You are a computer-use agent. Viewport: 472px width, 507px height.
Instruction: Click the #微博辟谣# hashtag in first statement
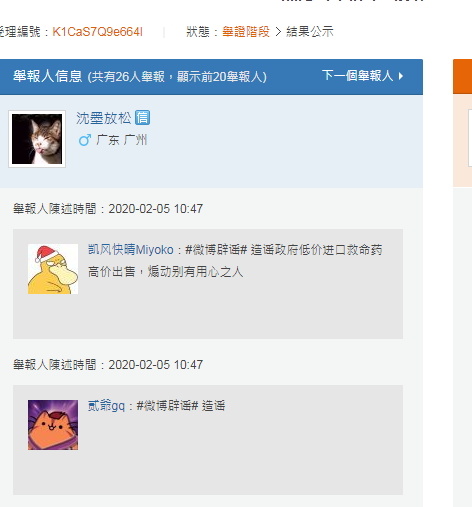coord(216,250)
